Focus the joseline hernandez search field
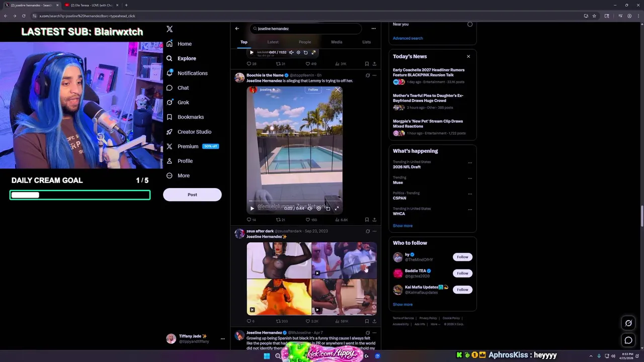 305,29
